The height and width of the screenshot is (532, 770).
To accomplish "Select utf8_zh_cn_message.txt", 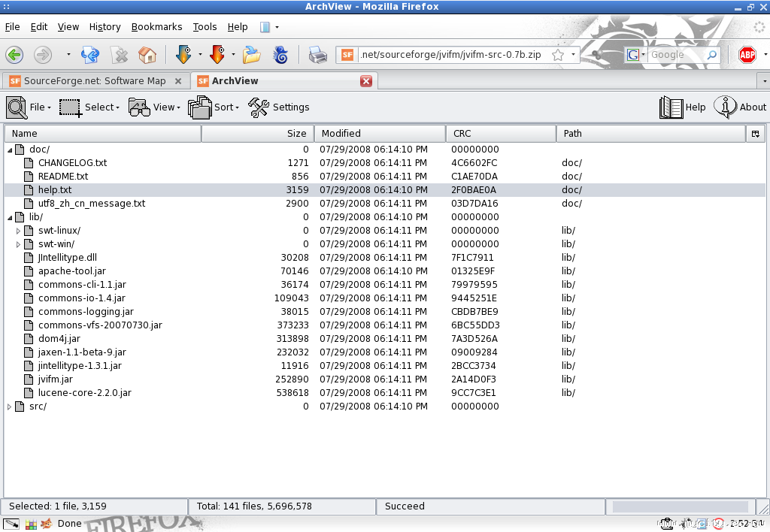I will coord(92,204).
